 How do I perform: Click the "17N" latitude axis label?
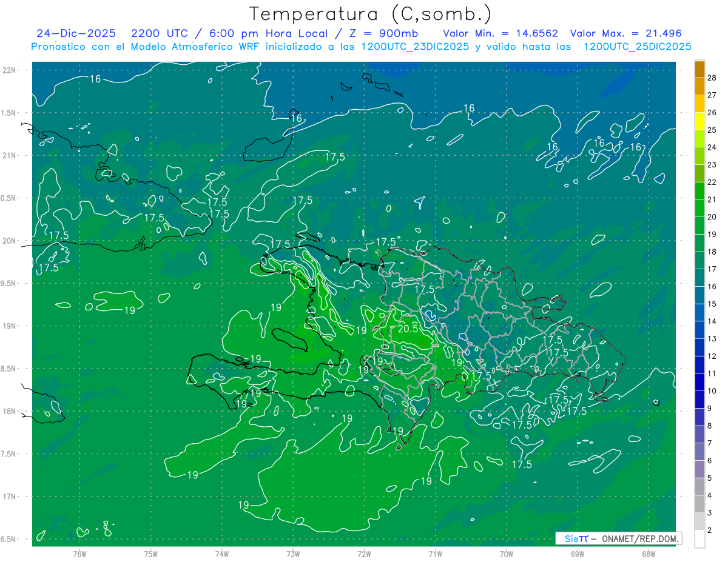(x=10, y=497)
